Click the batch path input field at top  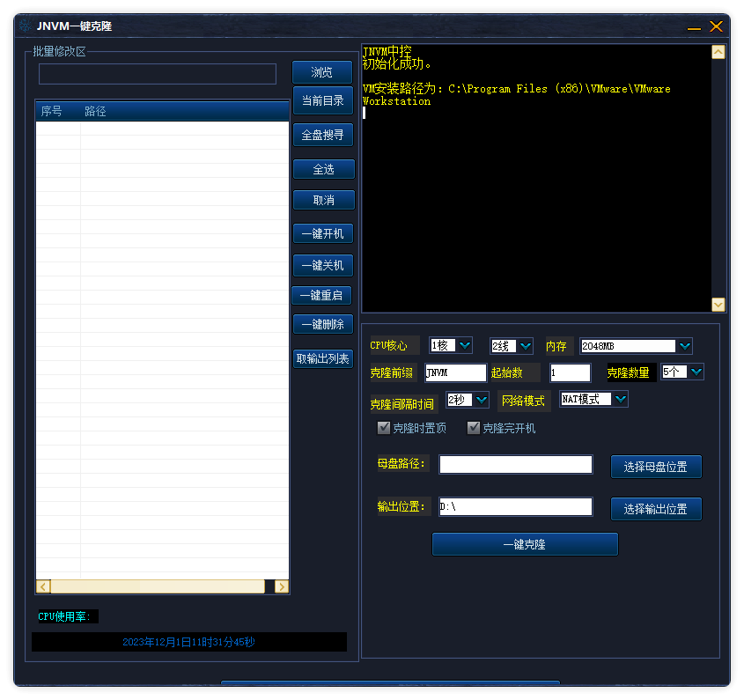point(158,74)
